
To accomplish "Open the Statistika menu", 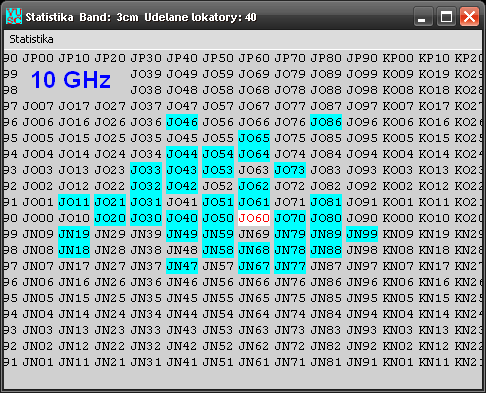I will (31, 39).
